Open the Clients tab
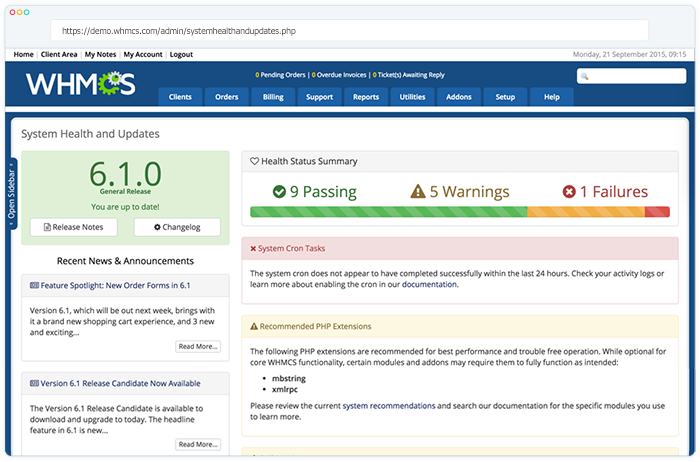700x462 pixels. click(180, 97)
